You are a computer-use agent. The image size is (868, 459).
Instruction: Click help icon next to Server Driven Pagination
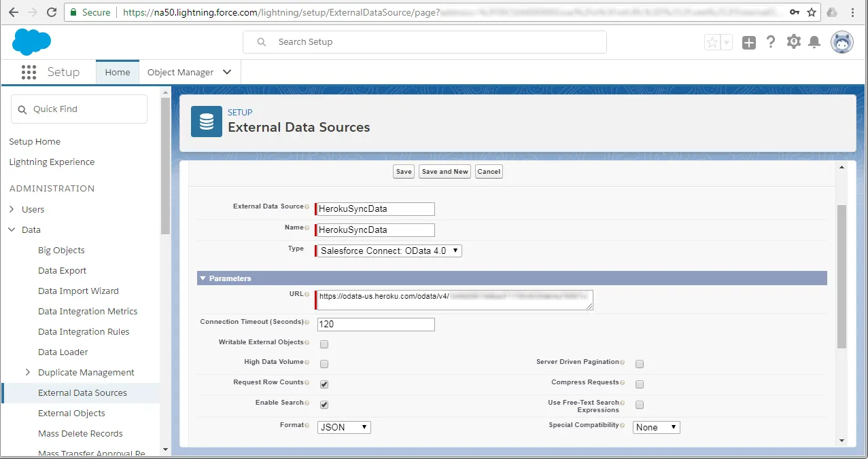click(x=623, y=363)
